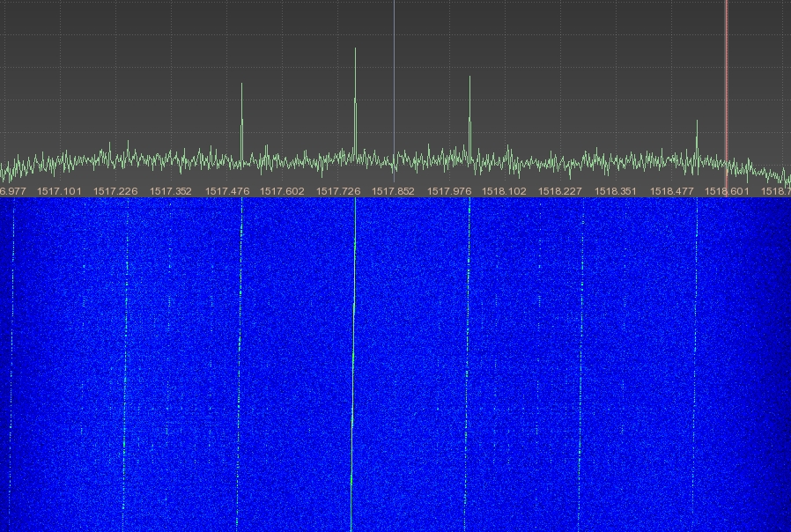This screenshot has width=791, height=532.
Task: Tune to the waterfall trace below 1517.226
Action: [x=125, y=352]
